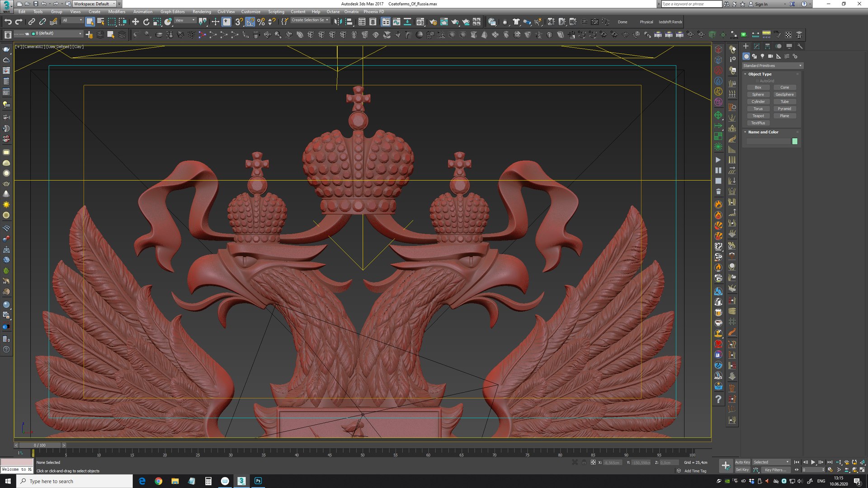868x488 pixels.
Task: Toggle the Window/Crossing selection mode
Action: (x=123, y=22)
